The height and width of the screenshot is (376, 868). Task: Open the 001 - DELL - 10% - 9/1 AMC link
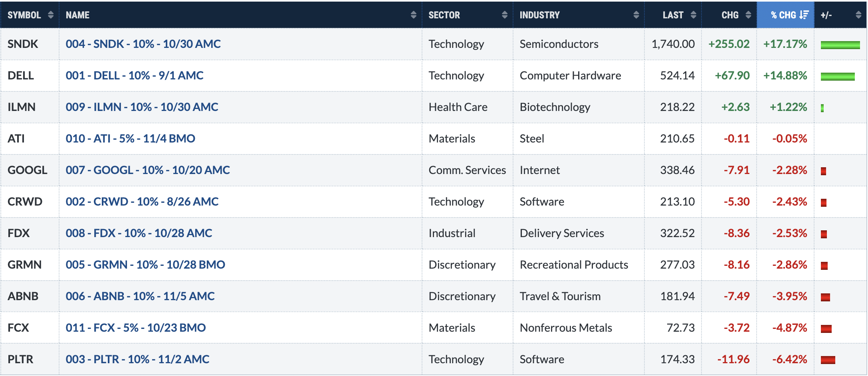(135, 75)
